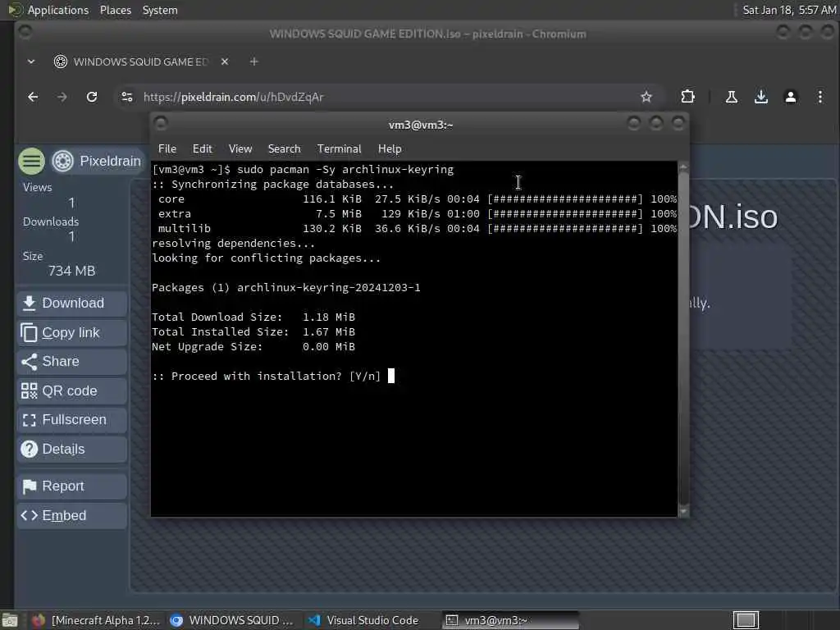Open terminal Edit menu
840x630 pixels.
click(203, 149)
